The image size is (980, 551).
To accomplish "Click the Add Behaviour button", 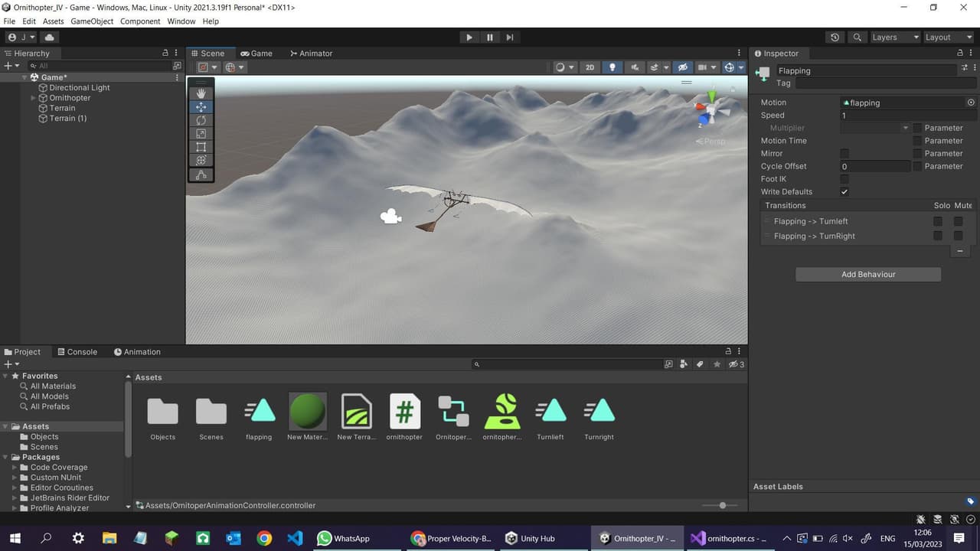I will (868, 275).
